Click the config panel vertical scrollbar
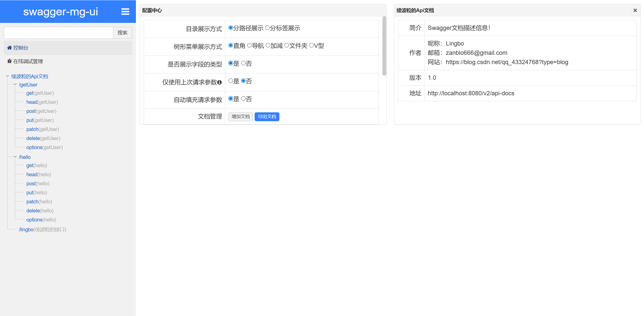Image resolution: width=644 pixels, height=316 pixels. [384, 46]
